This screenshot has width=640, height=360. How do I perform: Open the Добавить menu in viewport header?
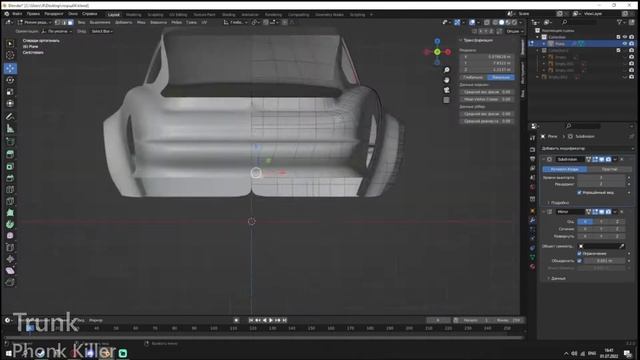pos(123,22)
